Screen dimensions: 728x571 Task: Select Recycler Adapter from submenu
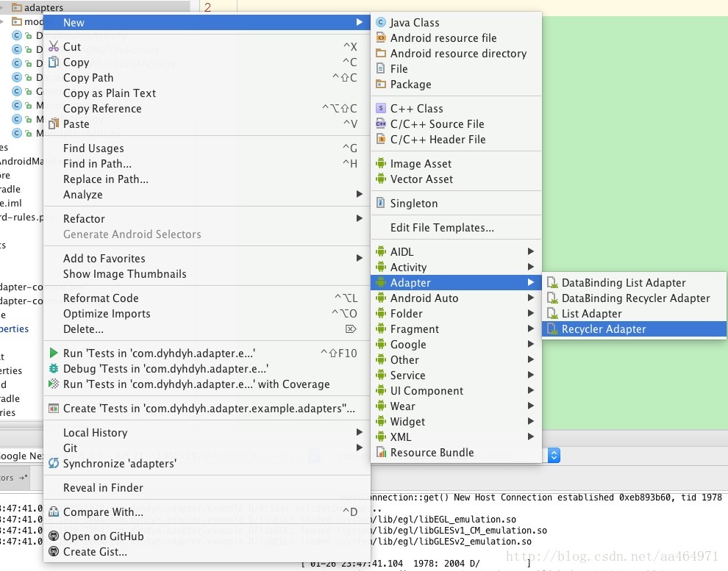[604, 329]
